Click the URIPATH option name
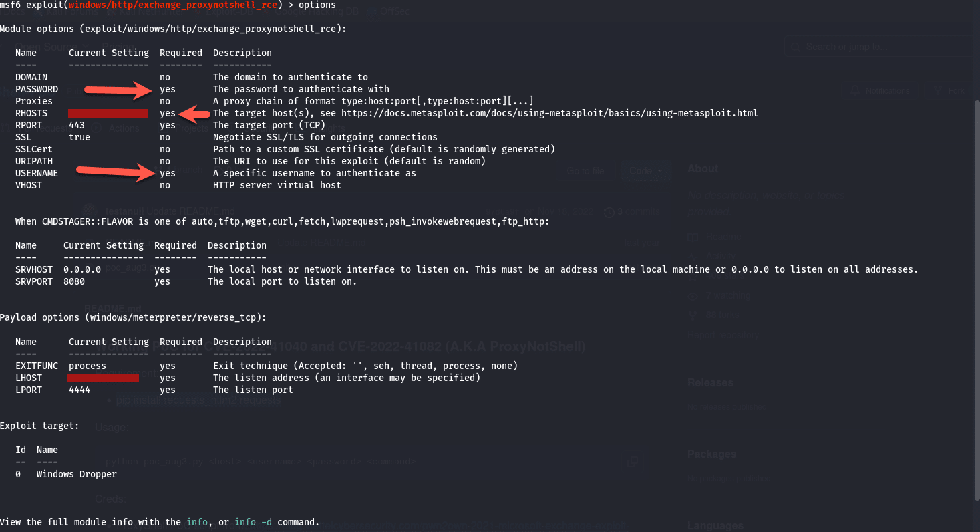 (x=34, y=162)
